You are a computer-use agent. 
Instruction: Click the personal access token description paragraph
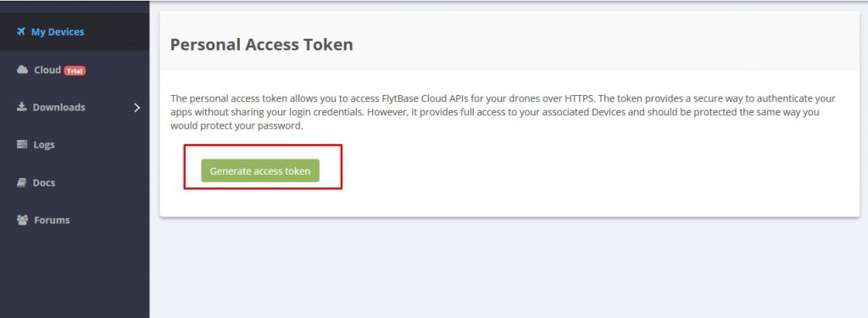click(x=503, y=113)
